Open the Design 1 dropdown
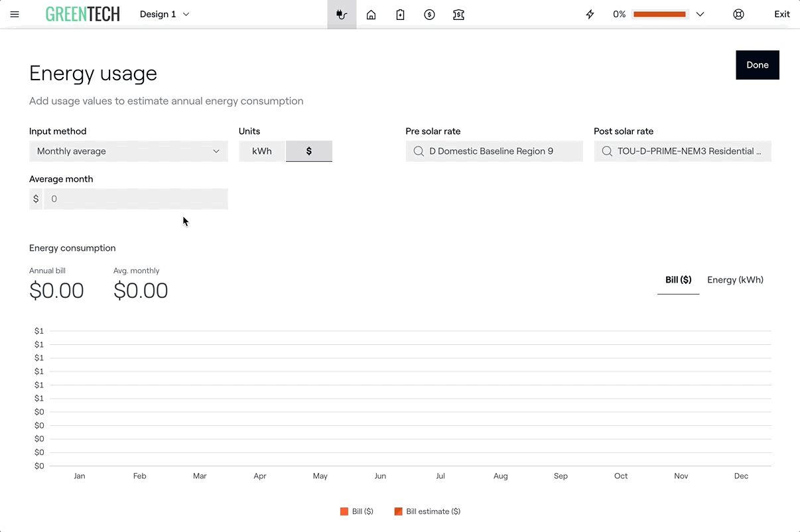Screen dimensions: 800x532 click(165, 14)
